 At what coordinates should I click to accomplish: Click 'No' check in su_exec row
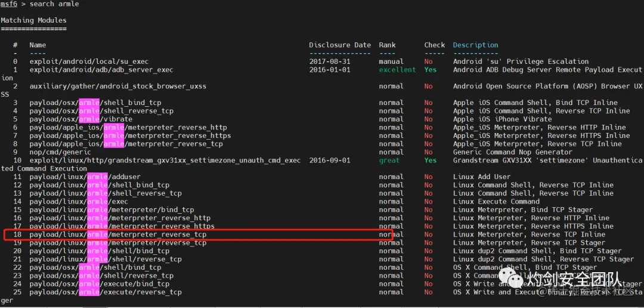click(428, 61)
